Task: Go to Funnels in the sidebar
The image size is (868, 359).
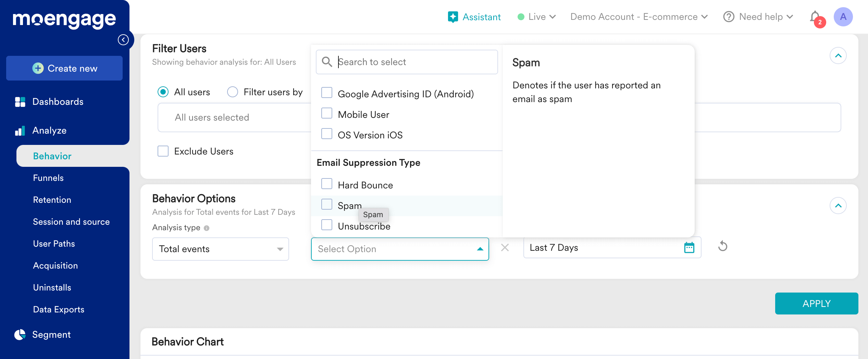Action: 48,178
